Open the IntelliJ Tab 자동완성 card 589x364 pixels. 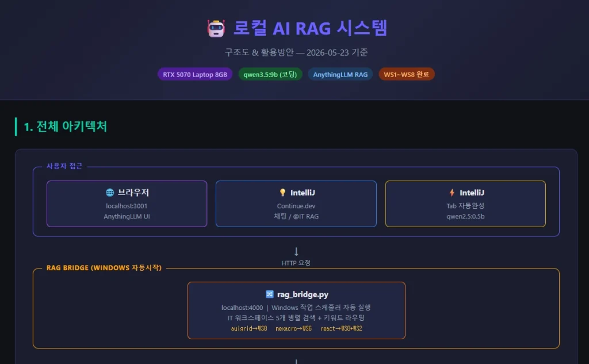(x=465, y=204)
